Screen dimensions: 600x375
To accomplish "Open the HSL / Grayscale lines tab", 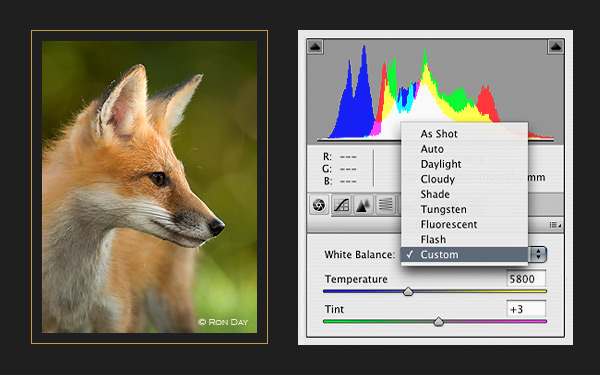I will pos(385,205).
